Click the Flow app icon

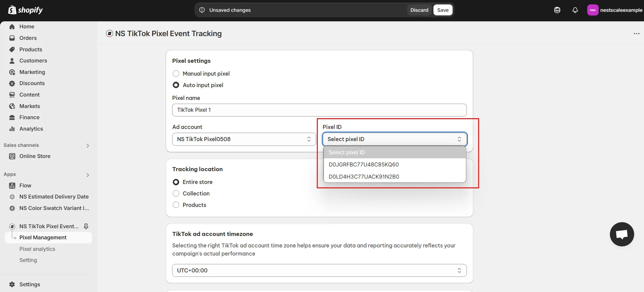pyautogui.click(x=12, y=186)
